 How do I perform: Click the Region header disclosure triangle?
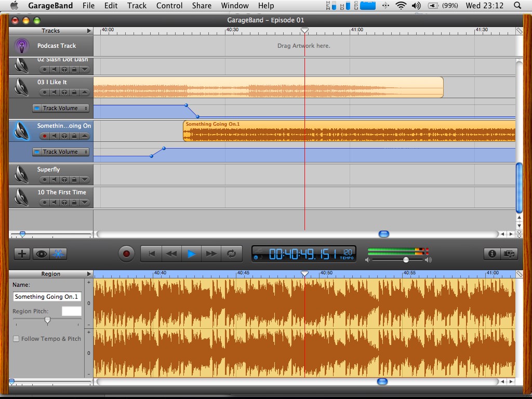tap(89, 274)
